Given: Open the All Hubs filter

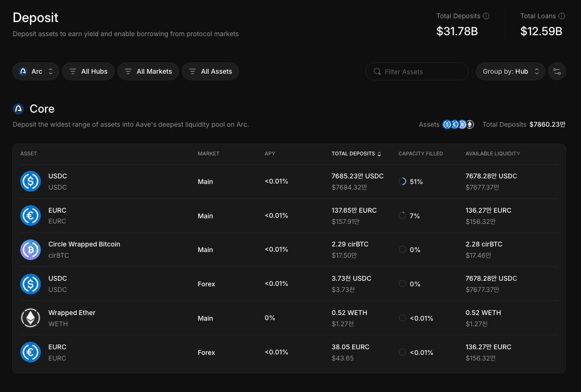Looking at the screenshot, I should 88,71.
